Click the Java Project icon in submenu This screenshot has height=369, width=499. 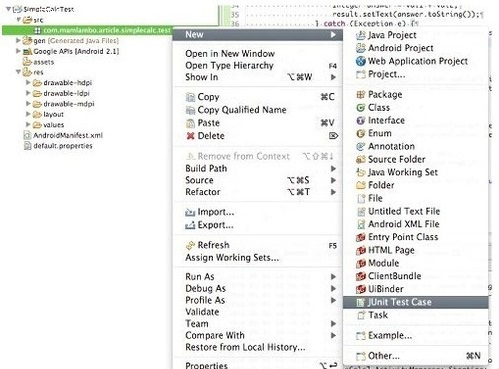pos(361,35)
